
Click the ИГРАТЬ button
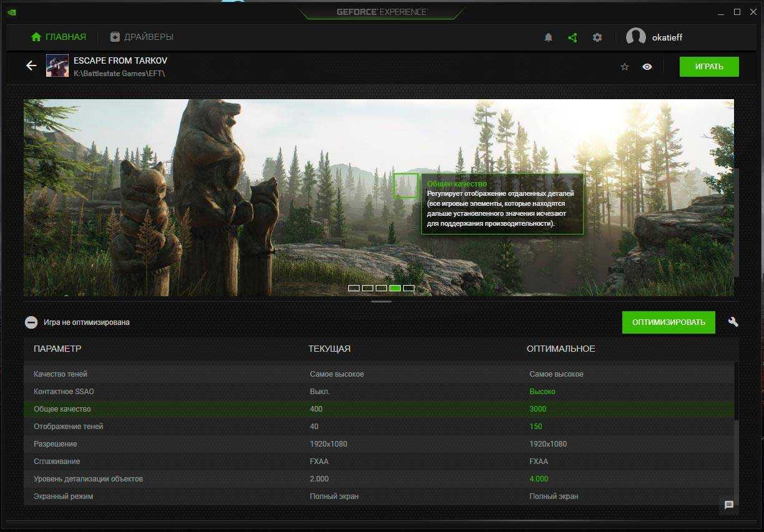click(709, 67)
